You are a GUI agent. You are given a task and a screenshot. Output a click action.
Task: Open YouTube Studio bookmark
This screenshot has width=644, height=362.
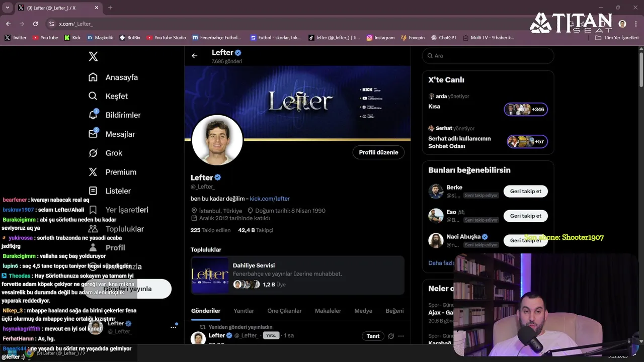click(x=167, y=38)
